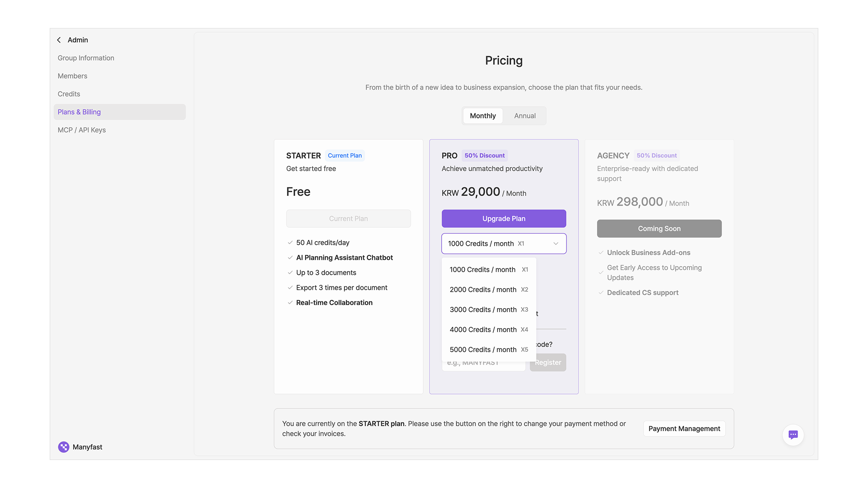Viewport: 868px width, 488px height.
Task: Open Payment Management
Action: click(684, 429)
